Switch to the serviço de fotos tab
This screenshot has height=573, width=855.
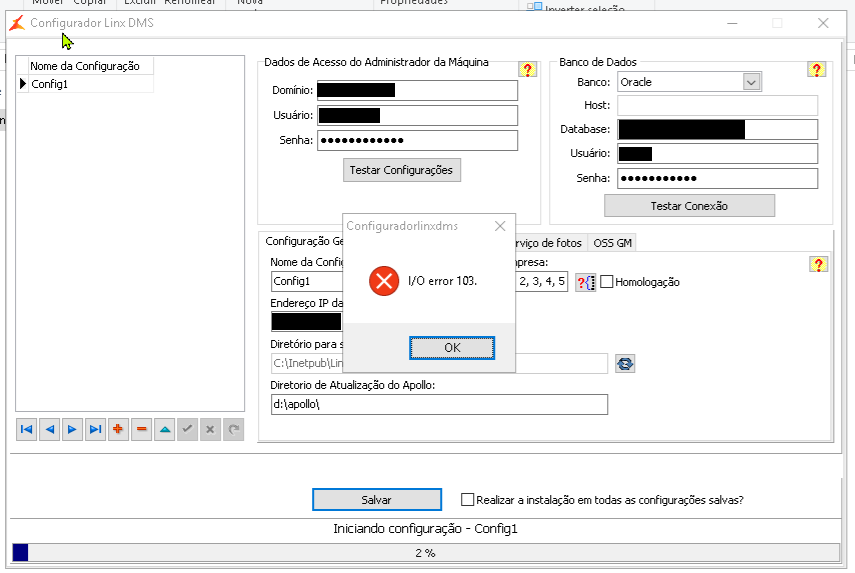pyautogui.click(x=549, y=243)
